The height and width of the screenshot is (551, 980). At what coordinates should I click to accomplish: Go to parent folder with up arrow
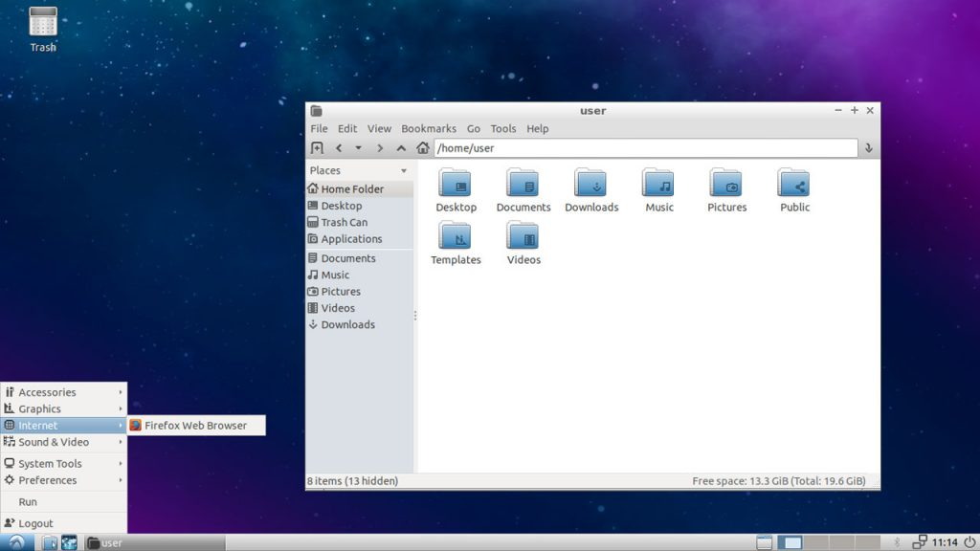point(401,148)
